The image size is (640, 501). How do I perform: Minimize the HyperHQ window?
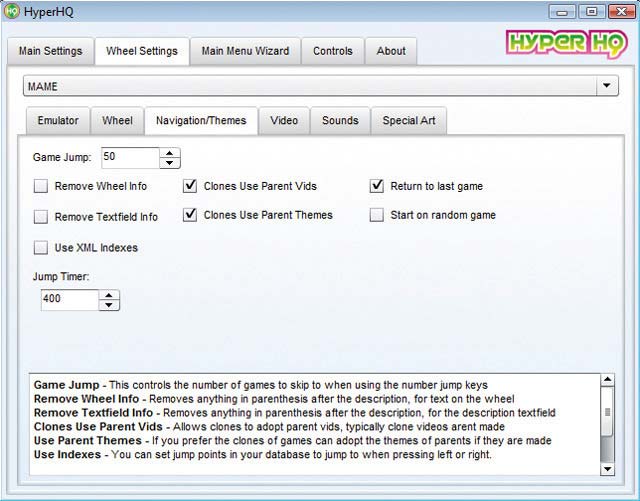tap(562, 12)
